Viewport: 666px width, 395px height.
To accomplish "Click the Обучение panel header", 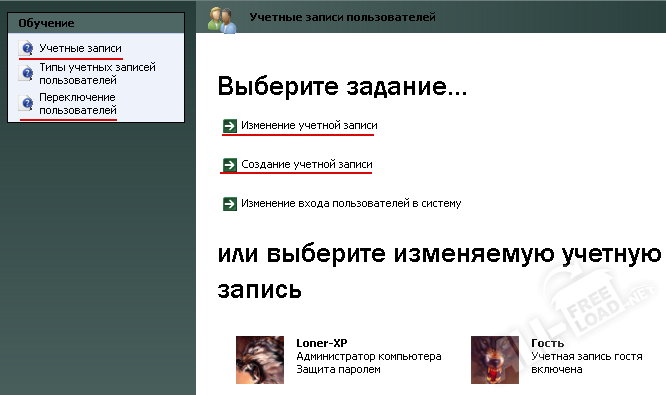I will pyautogui.click(x=96, y=23).
